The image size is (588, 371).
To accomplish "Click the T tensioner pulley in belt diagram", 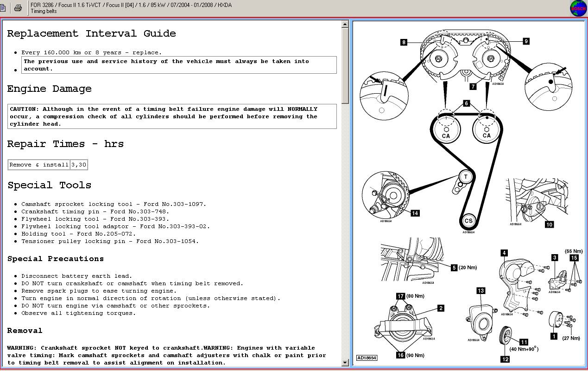I will (x=466, y=176).
